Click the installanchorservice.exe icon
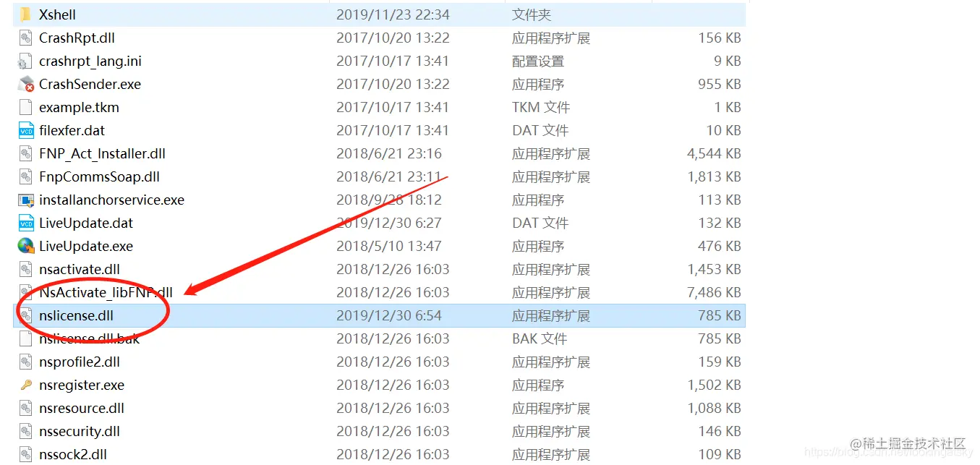980x465 pixels. point(25,200)
